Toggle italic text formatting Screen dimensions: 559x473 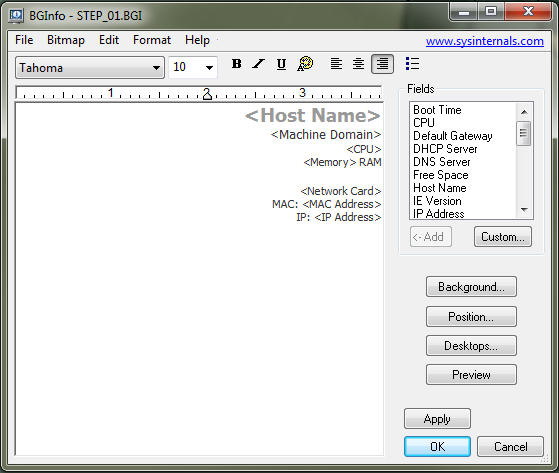pos(258,64)
